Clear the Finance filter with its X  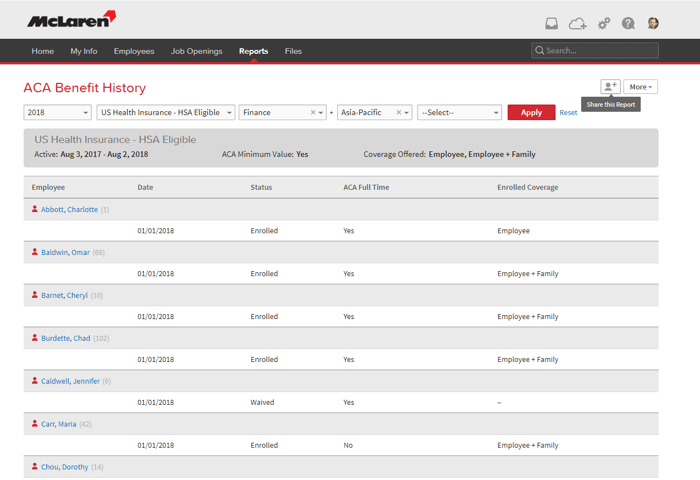[313, 113]
